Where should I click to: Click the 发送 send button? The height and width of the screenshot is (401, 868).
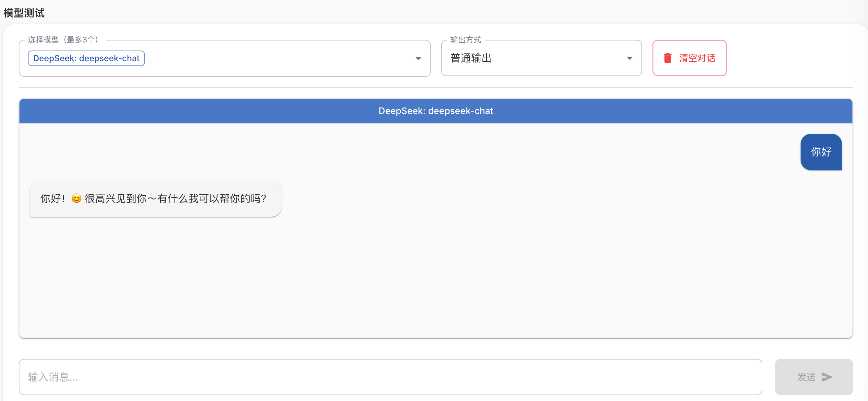click(x=814, y=377)
